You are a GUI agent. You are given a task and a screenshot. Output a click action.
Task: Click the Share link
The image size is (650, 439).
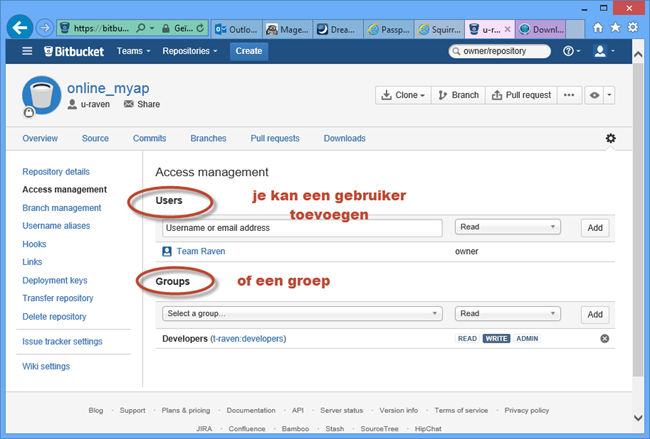tap(142, 104)
